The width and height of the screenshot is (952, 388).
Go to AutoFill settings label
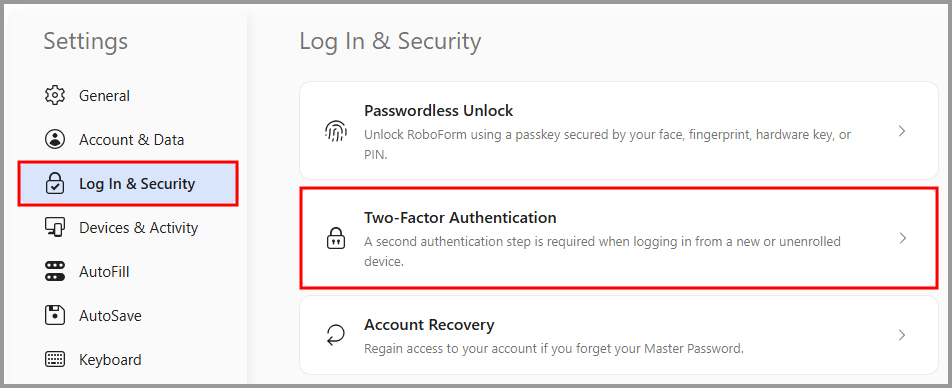104,272
